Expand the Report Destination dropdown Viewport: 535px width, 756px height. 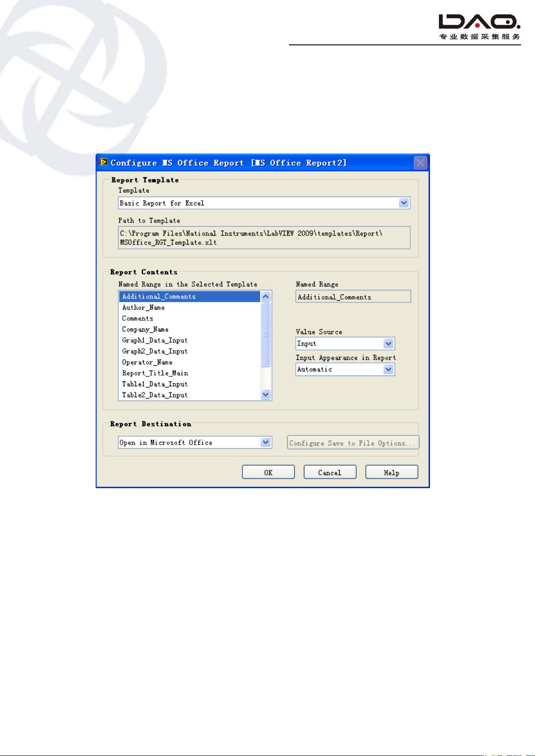(266, 442)
